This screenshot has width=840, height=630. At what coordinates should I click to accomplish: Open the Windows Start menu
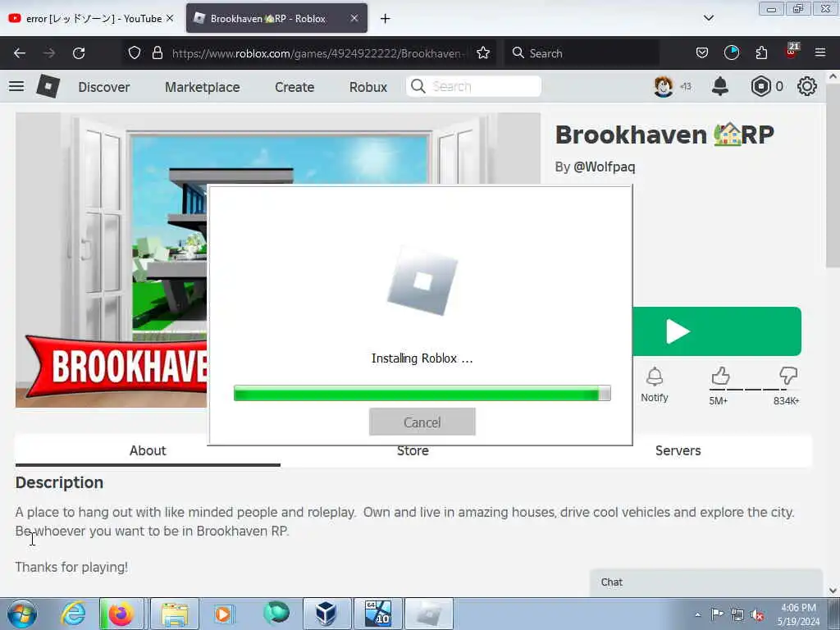tap(22, 614)
